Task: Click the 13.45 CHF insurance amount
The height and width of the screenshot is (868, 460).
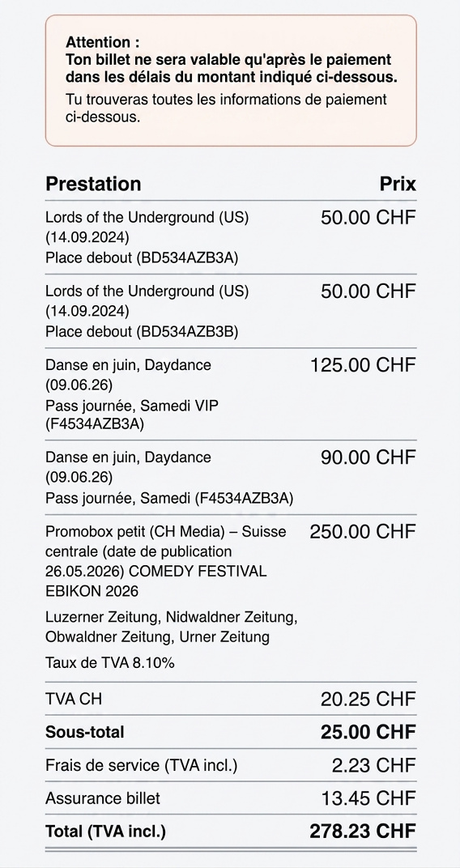Action: pos(368,798)
